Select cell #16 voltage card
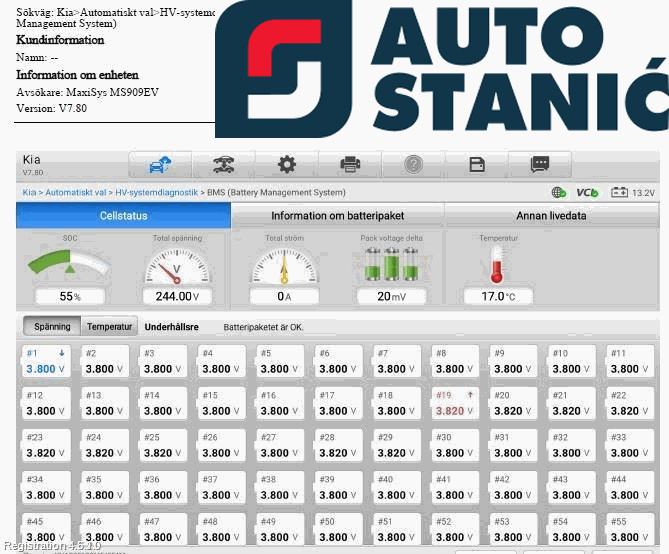The height and width of the screenshot is (554, 669). point(279,403)
